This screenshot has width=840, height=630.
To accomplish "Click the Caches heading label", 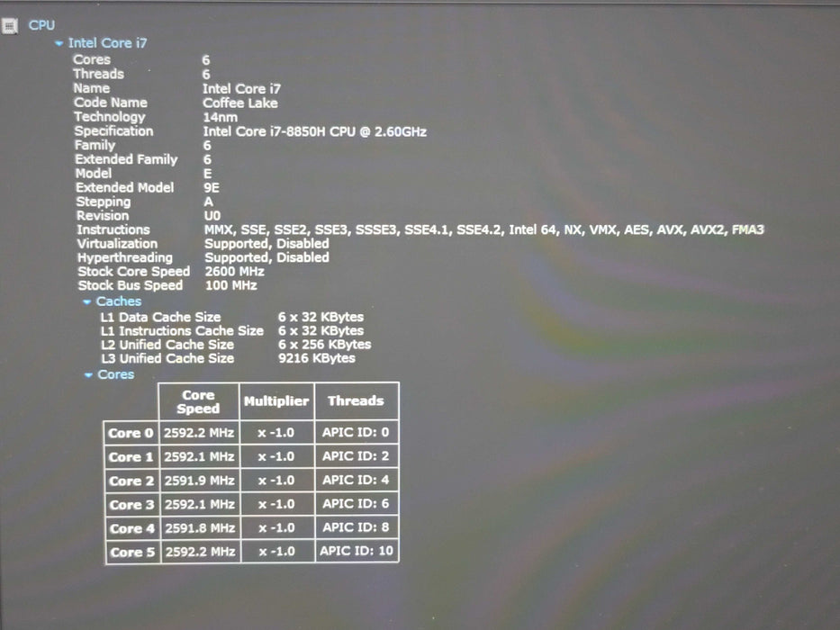I will [119, 301].
